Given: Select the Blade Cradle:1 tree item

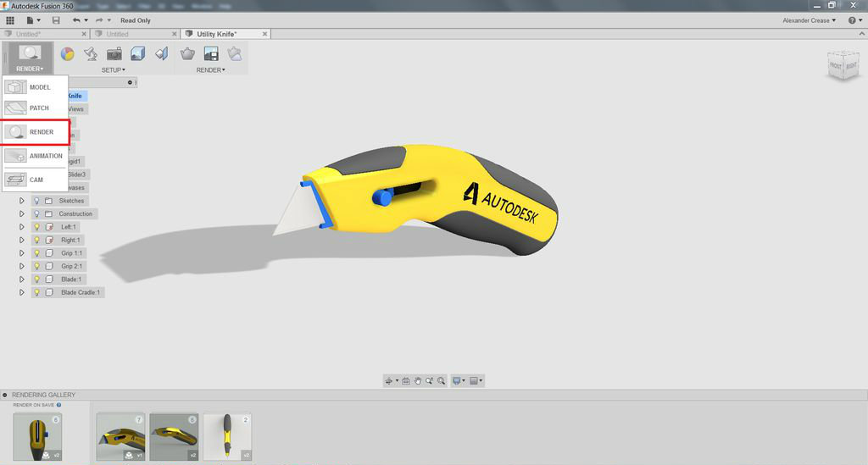Looking at the screenshot, I should click(x=81, y=292).
